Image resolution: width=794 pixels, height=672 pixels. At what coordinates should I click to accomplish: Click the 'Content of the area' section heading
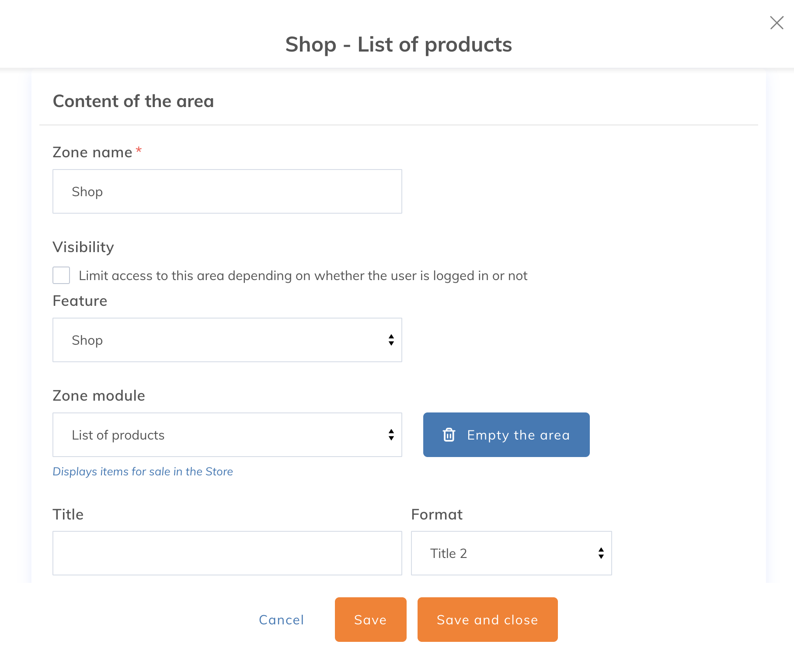point(133,101)
